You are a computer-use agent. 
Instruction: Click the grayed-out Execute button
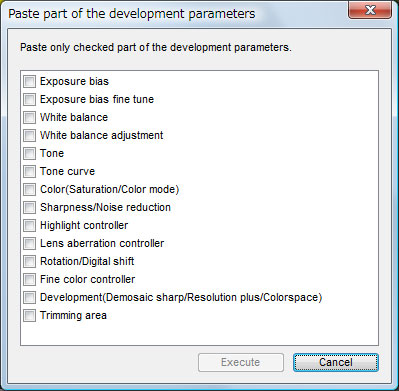tap(241, 362)
